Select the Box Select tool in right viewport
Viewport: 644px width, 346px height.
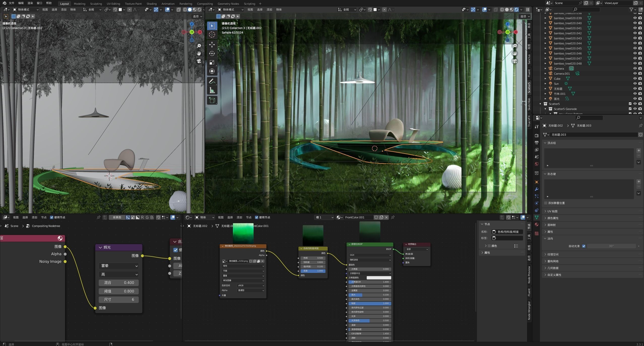(212, 26)
